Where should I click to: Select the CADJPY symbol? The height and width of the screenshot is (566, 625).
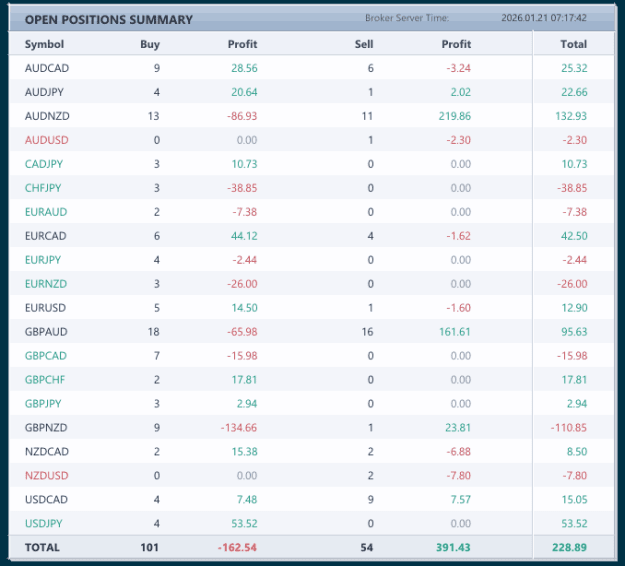44,164
